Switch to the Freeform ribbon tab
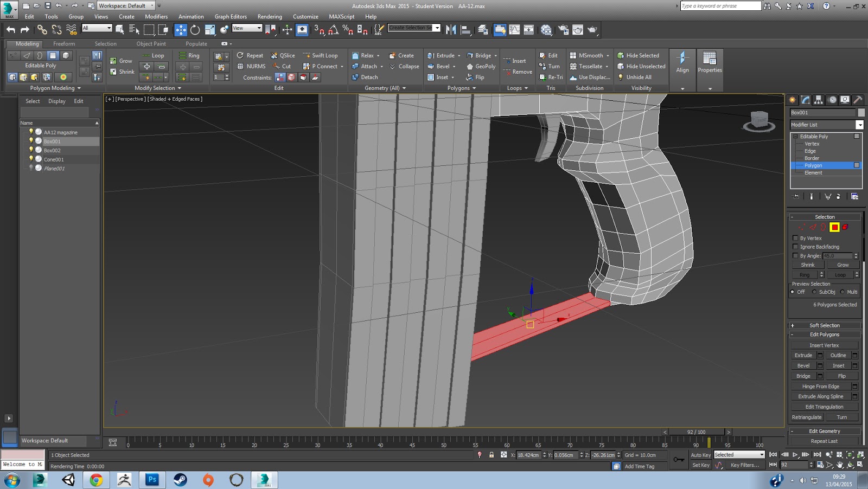 point(64,44)
